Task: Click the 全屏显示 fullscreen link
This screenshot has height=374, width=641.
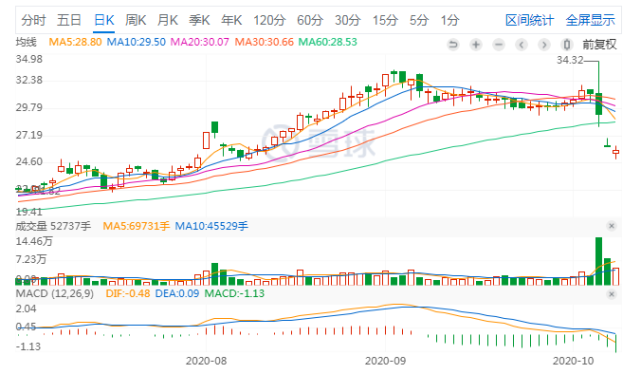Action: click(590, 20)
